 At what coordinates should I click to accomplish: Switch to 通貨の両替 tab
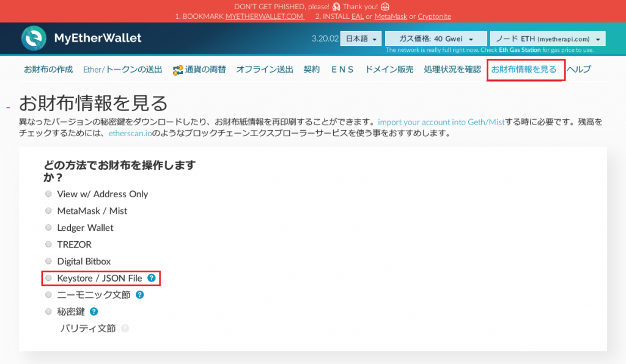(x=200, y=70)
